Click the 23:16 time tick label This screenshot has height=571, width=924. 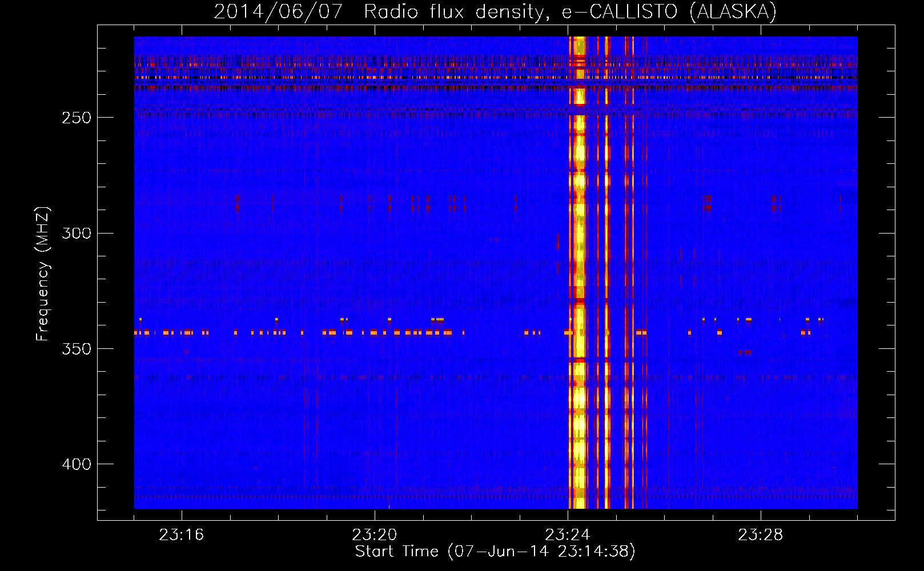pos(181,535)
